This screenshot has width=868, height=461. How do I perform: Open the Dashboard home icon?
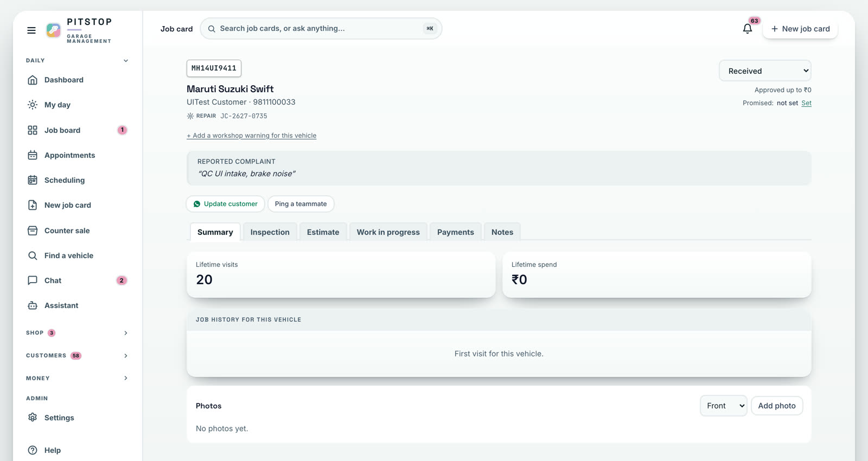coord(33,80)
